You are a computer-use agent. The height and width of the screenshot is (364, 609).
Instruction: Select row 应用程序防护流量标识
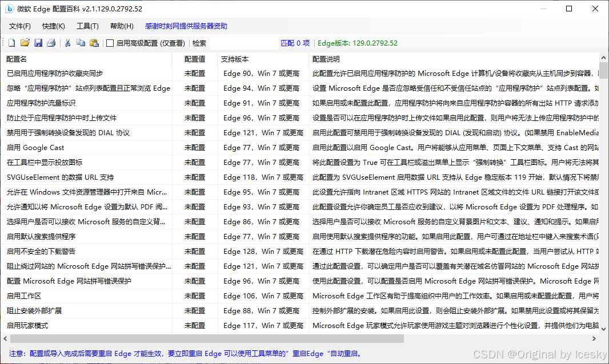300,103
